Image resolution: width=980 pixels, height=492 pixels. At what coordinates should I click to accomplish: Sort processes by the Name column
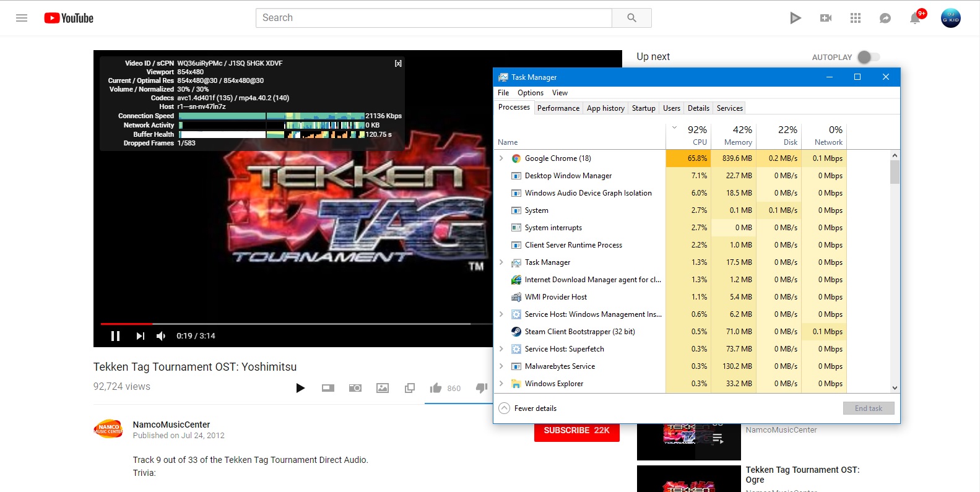point(579,136)
